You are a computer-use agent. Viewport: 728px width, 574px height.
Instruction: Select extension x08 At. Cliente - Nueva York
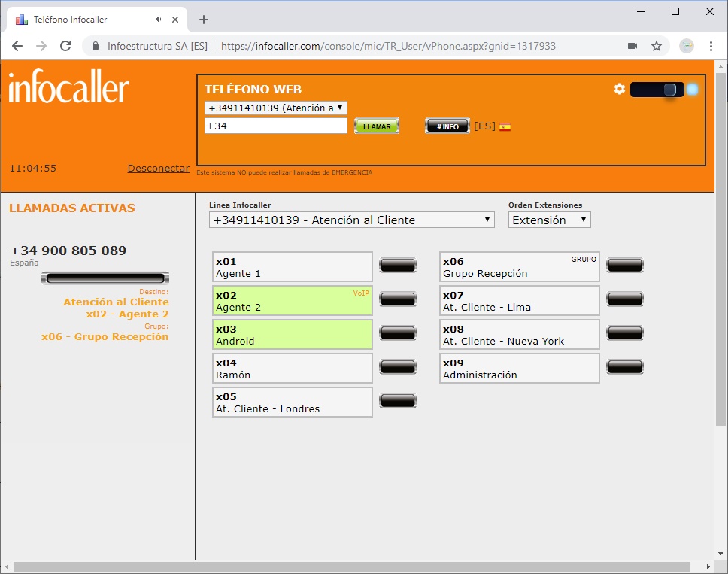(520, 335)
